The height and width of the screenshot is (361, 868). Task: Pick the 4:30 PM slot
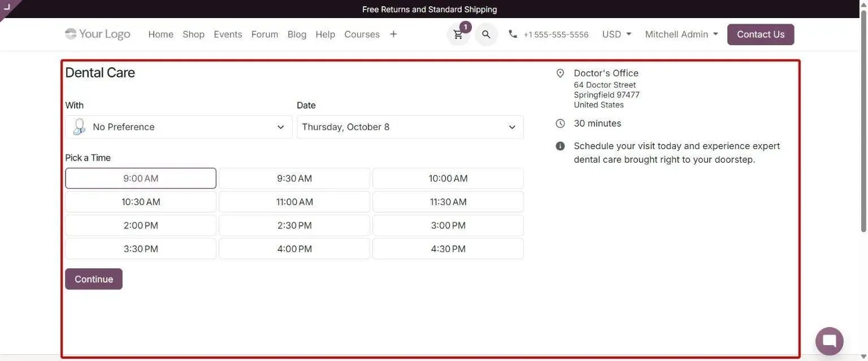click(448, 249)
